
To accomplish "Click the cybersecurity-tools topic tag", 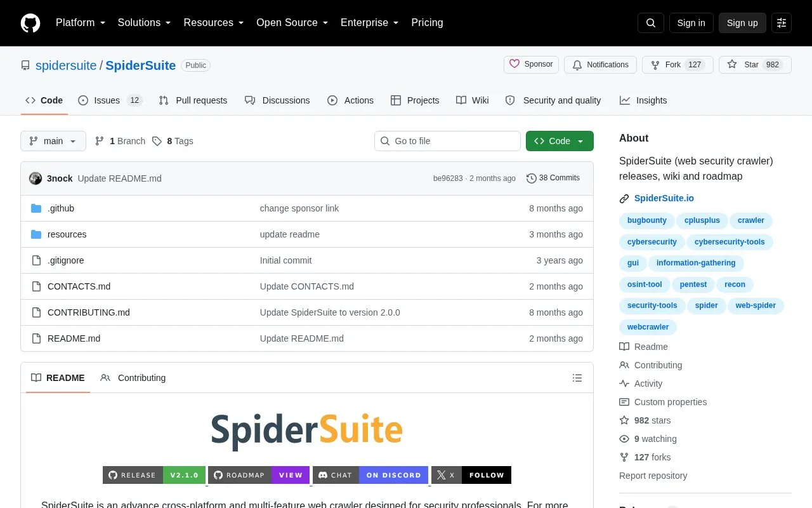I will click(730, 242).
